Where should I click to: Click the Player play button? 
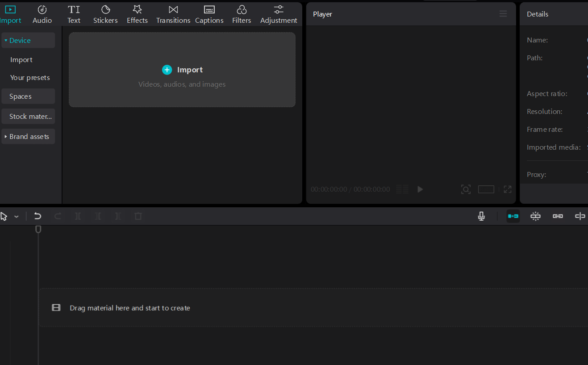coord(420,189)
